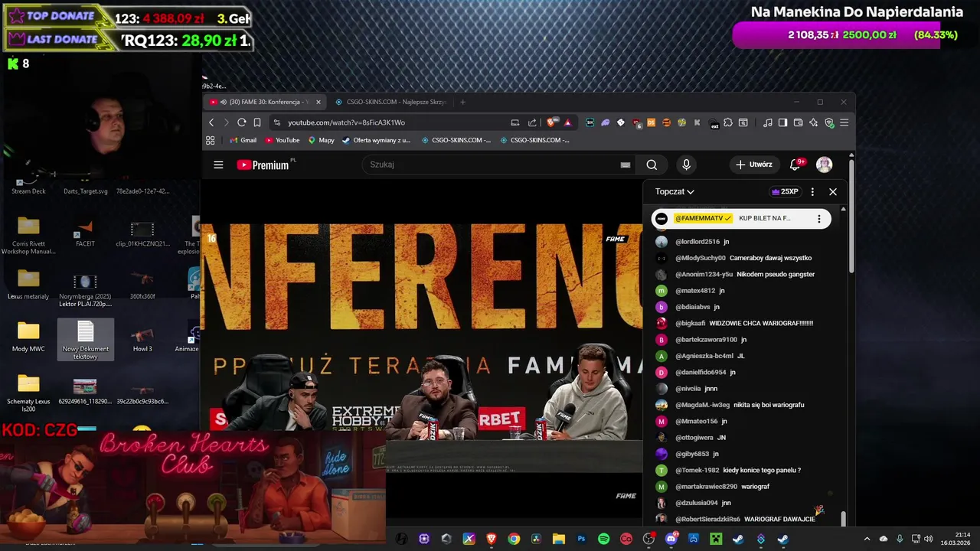
Task: Start voice search with the microphone icon
Action: [686, 165]
